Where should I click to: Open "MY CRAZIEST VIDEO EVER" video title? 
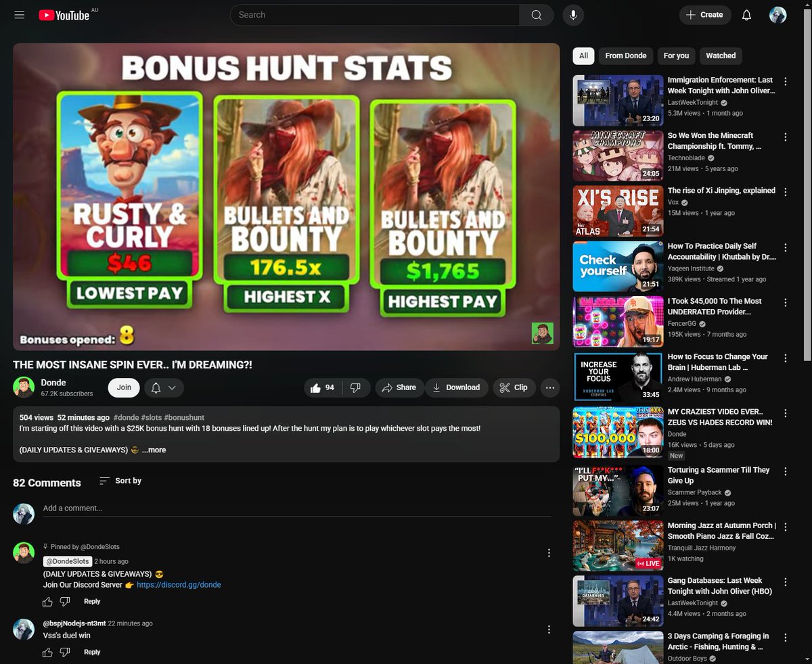720,417
